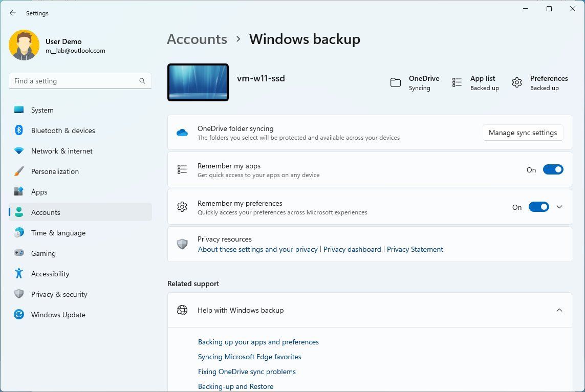Expand Remember my preferences options

[x=559, y=207]
